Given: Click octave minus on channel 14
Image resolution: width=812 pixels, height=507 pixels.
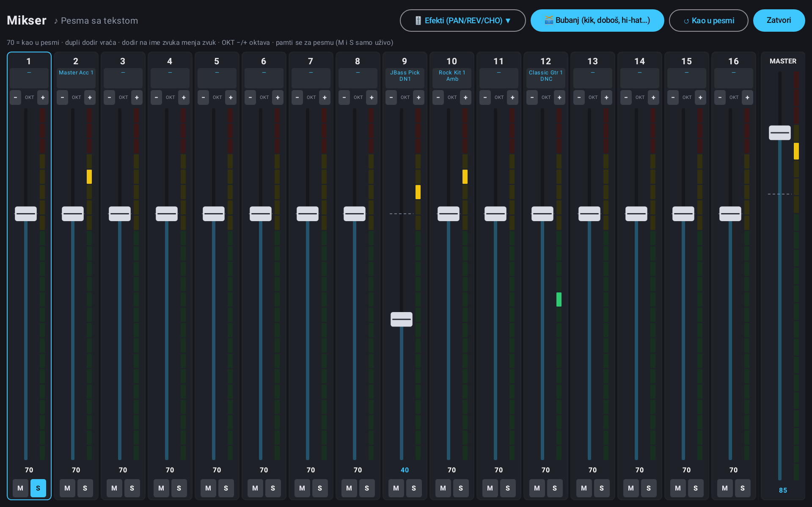Looking at the screenshot, I should click(626, 97).
